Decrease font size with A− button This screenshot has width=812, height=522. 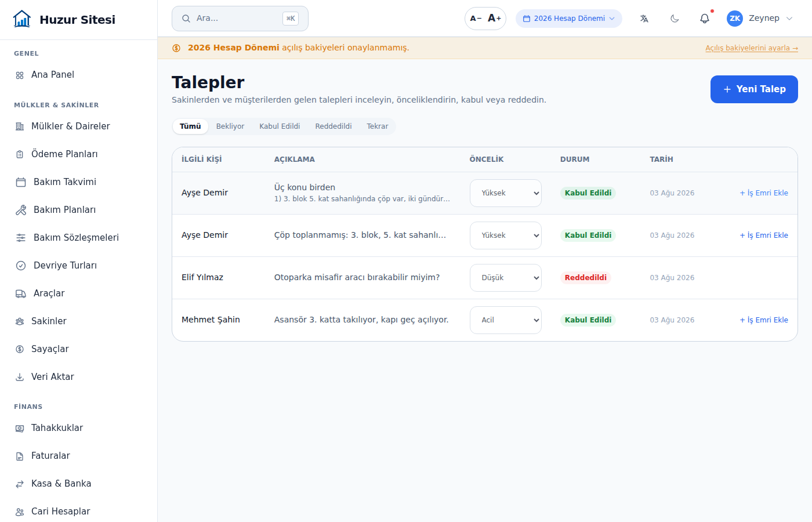pos(476,19)
